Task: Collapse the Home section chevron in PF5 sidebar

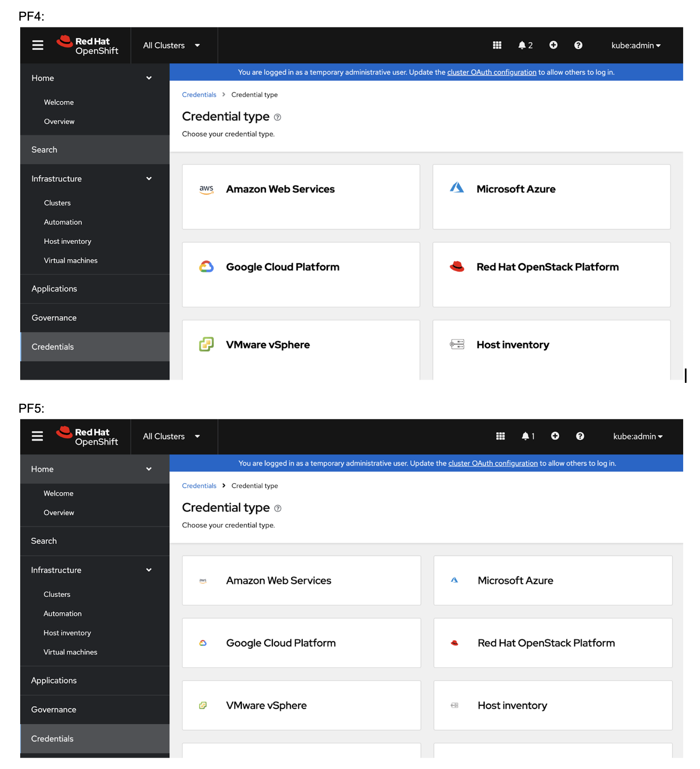Action: click(x=149, y=469)
